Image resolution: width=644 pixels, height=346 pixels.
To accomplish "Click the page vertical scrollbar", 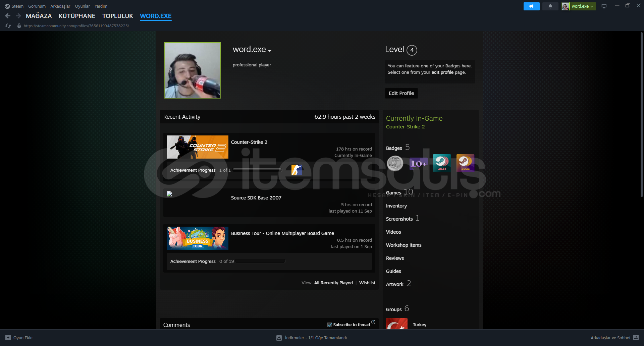I will pyautogui.click(x=641, y=114).
